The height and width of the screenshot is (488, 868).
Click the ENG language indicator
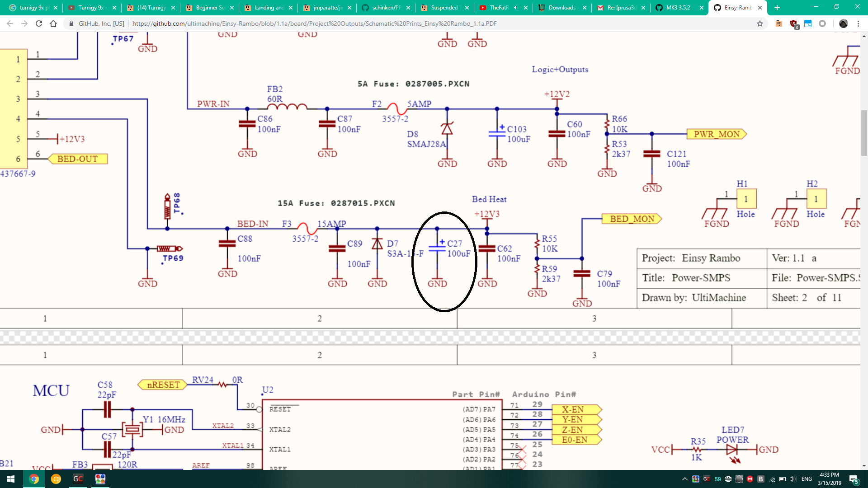coord(807,479)
